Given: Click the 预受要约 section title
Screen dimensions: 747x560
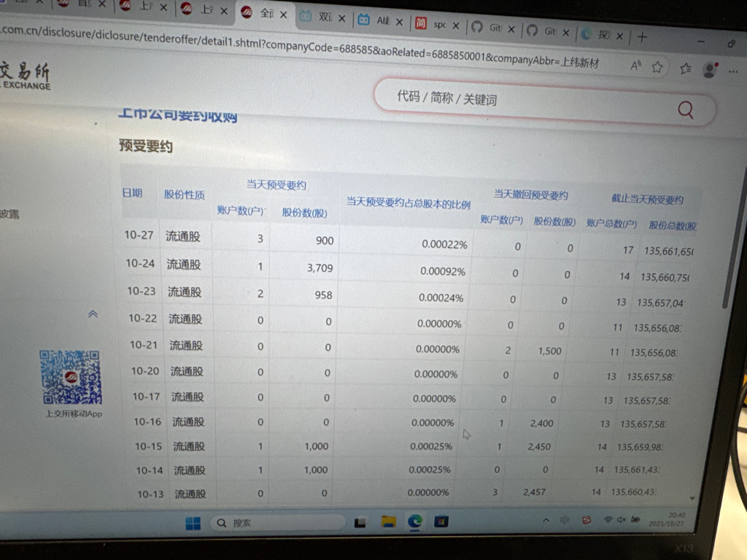Looking at the screenshot, I should (x=146, y=146).
